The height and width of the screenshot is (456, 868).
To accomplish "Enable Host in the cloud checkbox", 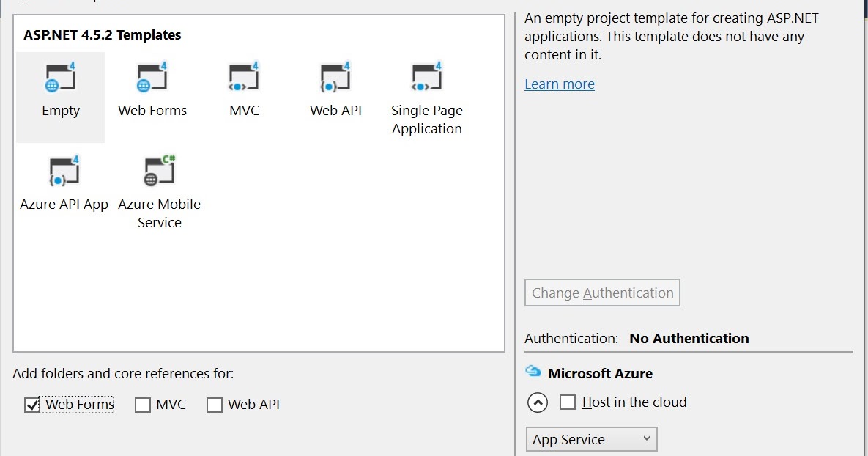I will coord(568,402).
